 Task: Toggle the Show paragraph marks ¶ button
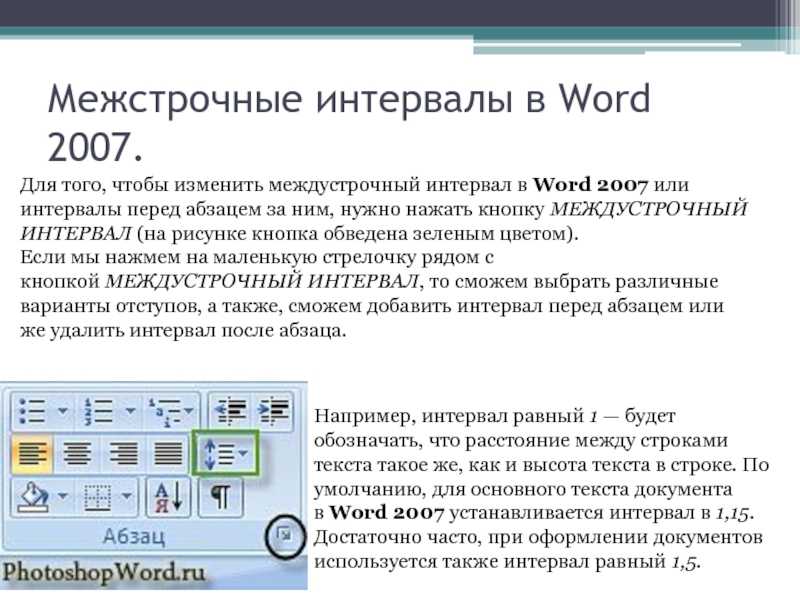coord(221,496)
